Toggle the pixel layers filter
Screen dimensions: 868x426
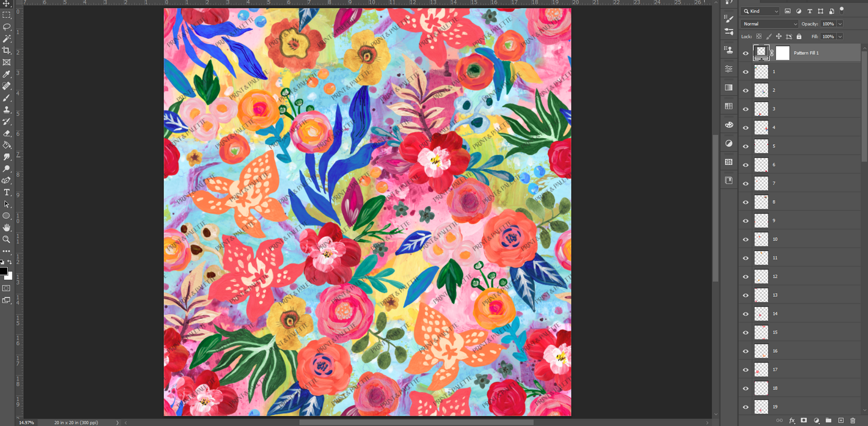click(x=788, y=11)
